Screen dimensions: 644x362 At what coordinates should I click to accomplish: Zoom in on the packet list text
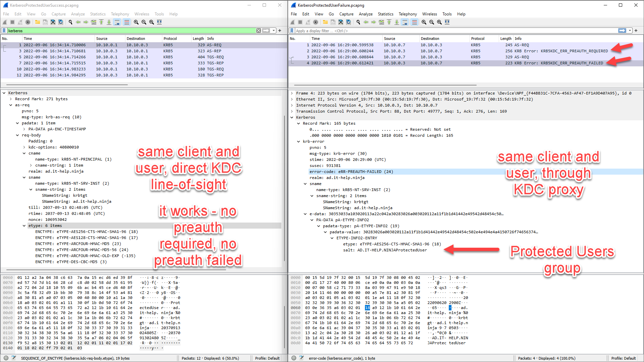[136, 22]
